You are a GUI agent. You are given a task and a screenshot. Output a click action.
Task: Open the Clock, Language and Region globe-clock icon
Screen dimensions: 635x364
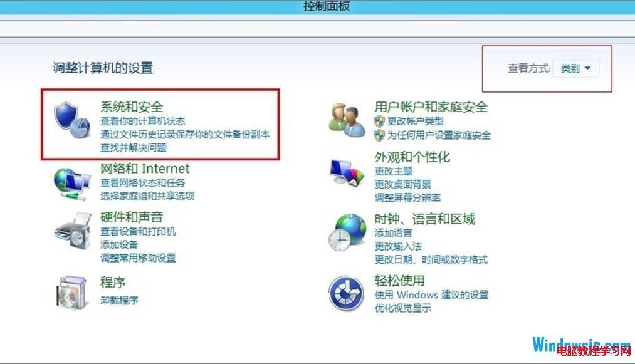pyautogui.click(x=347, y=232)
